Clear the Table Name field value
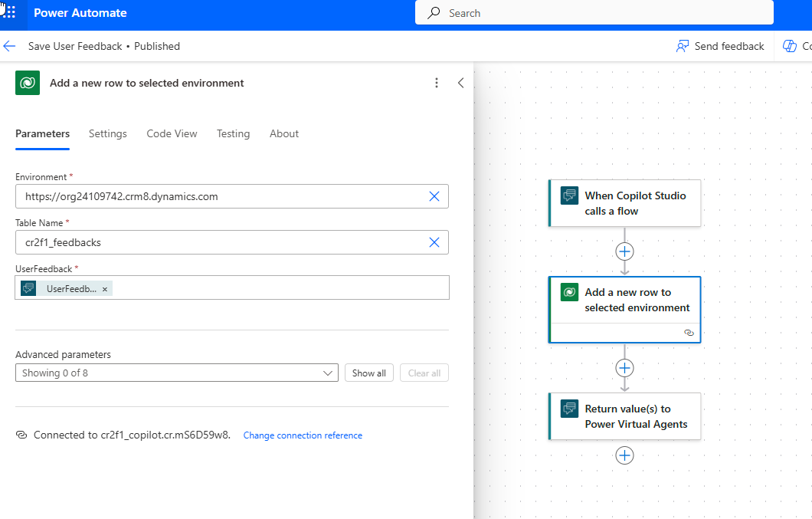Viewport: 812px width, 519px height. (434, 242)
